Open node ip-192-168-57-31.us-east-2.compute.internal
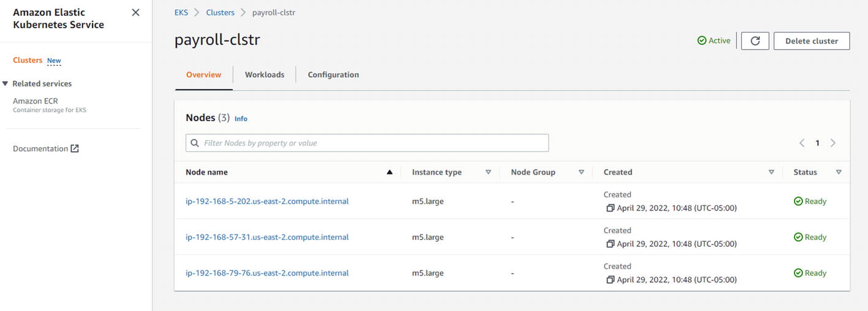 pyautogui.click(x=267, y=237)
